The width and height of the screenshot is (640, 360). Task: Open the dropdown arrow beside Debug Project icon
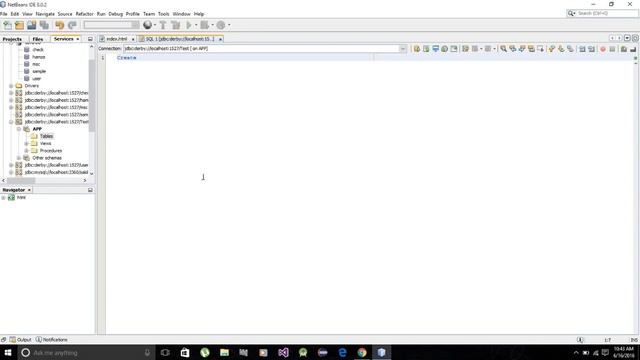(x=213, y=25)
